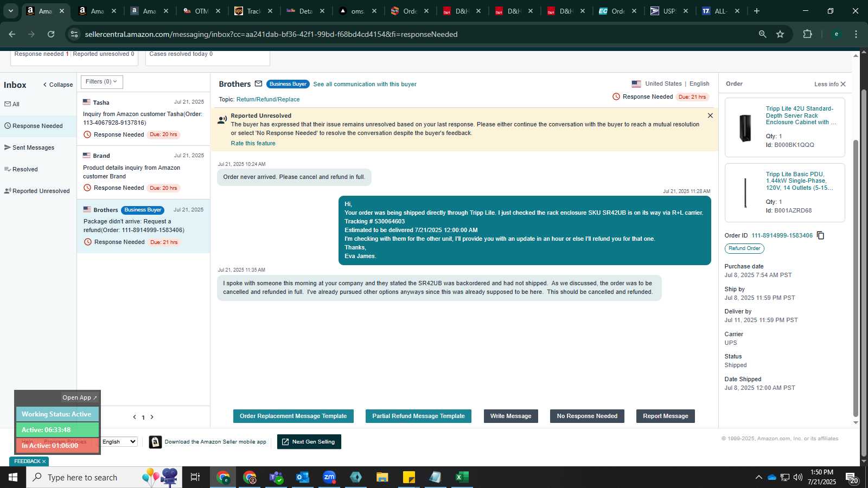Viewport: 868px width, 488px height.
Task: Open the zoom magnifier in address bar
Action: (x=762, y=34)
